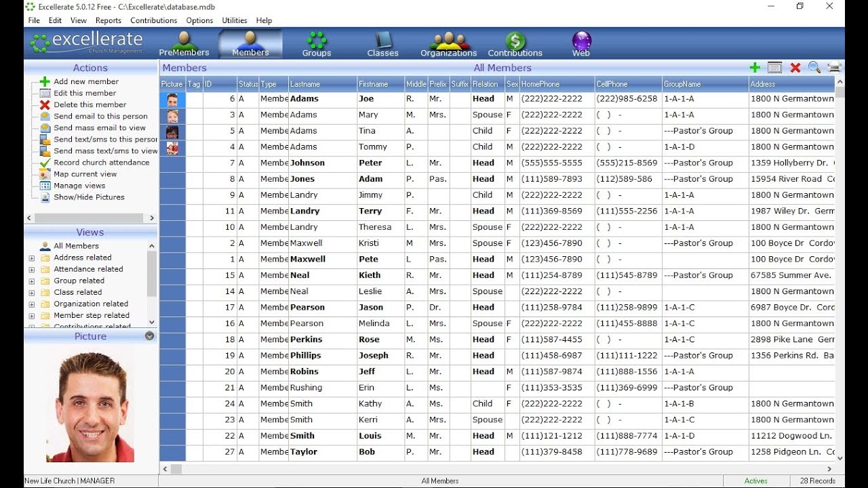Send email to this person
This screenshot has width=868, height=488.
[x=94, y=116]
